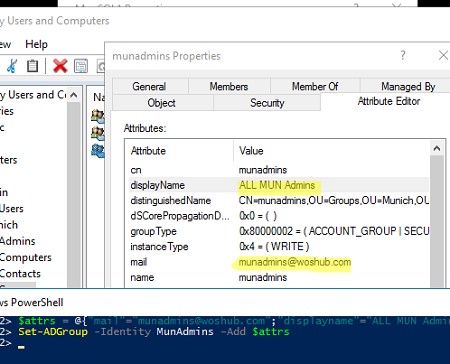The width and height of the screenshot is (450, 364).
Task: Open the Member Of tab
Action: click(315, 87)
